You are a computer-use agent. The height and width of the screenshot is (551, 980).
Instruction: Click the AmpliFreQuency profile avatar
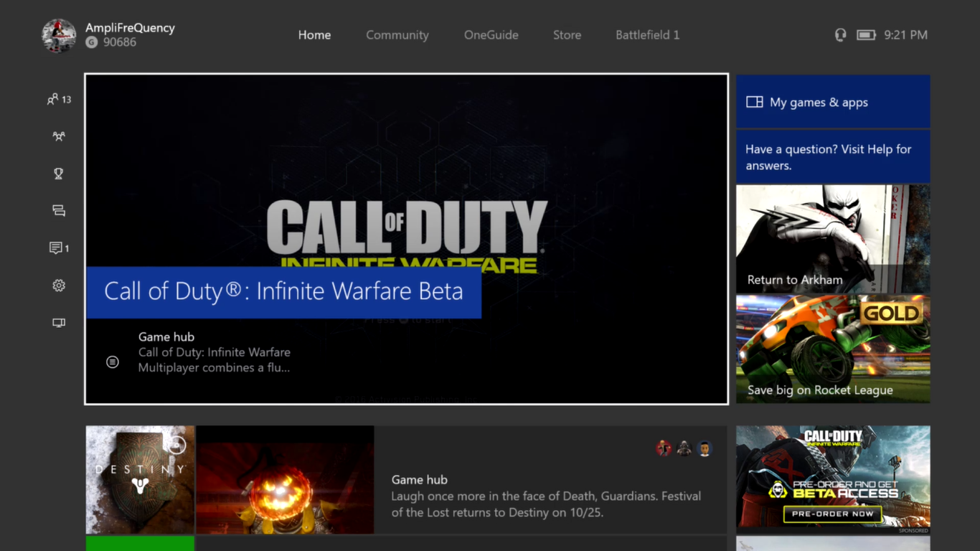(60, 35)
